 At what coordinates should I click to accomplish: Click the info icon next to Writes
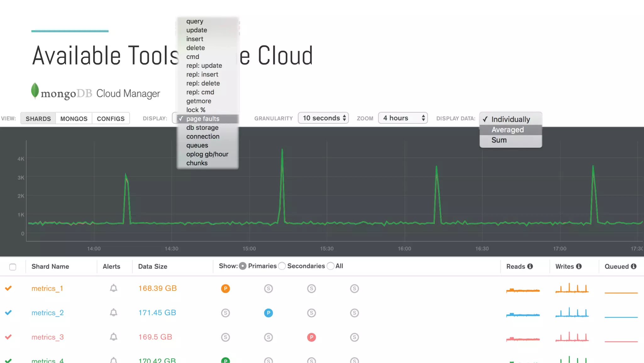tap(579, 266)
